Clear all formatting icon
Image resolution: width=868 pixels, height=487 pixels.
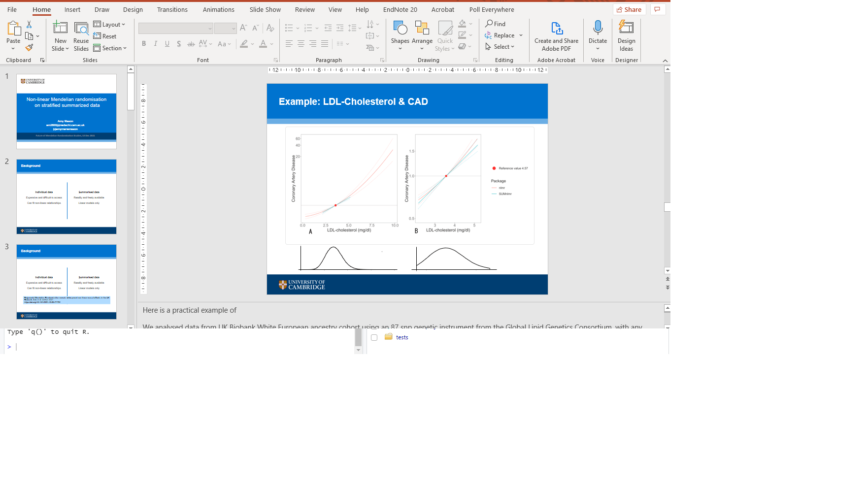coord(270,28)
